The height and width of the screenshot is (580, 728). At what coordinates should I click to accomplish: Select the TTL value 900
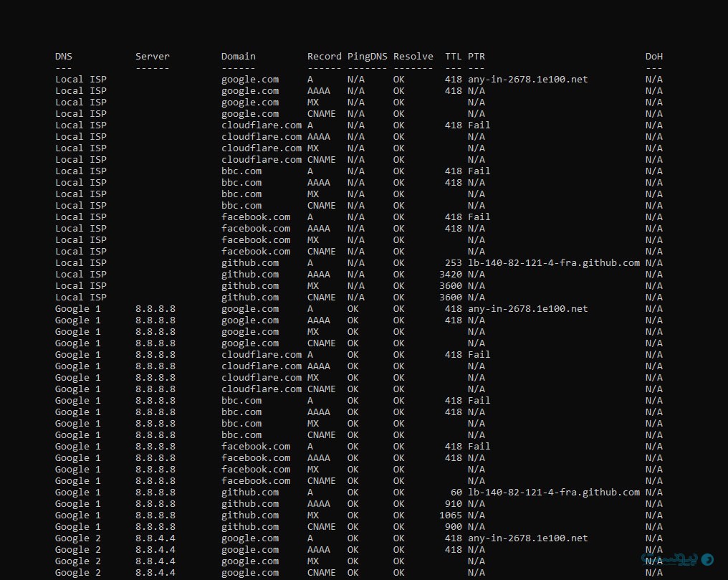453,527
